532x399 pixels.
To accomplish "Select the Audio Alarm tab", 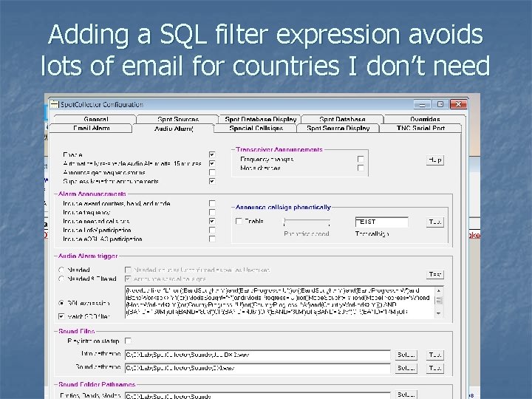I will (x=174, y=129).
